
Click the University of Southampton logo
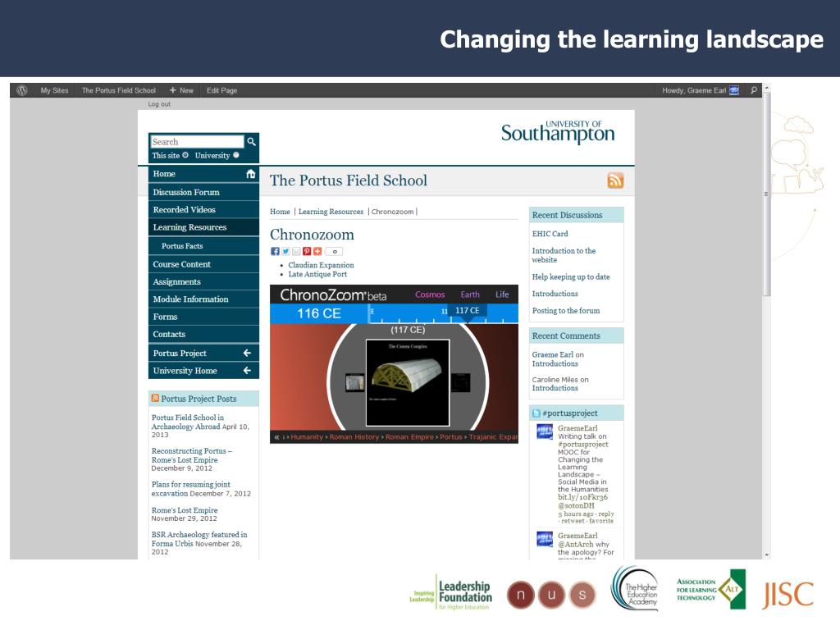click(x=558, y=132)
